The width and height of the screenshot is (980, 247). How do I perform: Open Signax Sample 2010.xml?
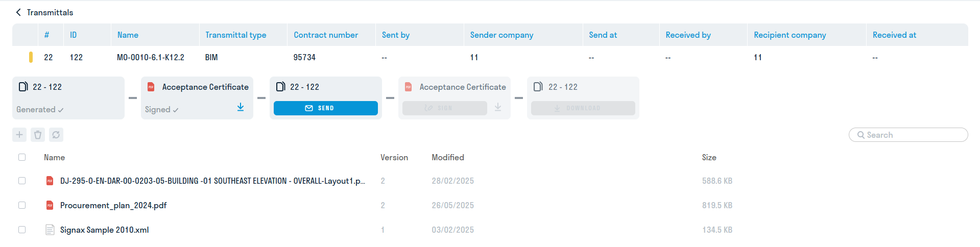(x=105, y=230)
